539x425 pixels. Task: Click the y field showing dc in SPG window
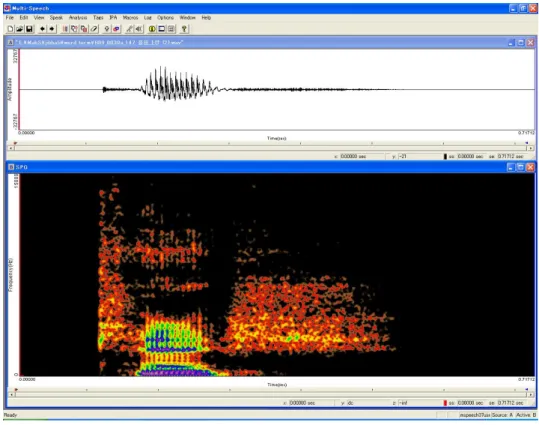(x=367, y=403)
